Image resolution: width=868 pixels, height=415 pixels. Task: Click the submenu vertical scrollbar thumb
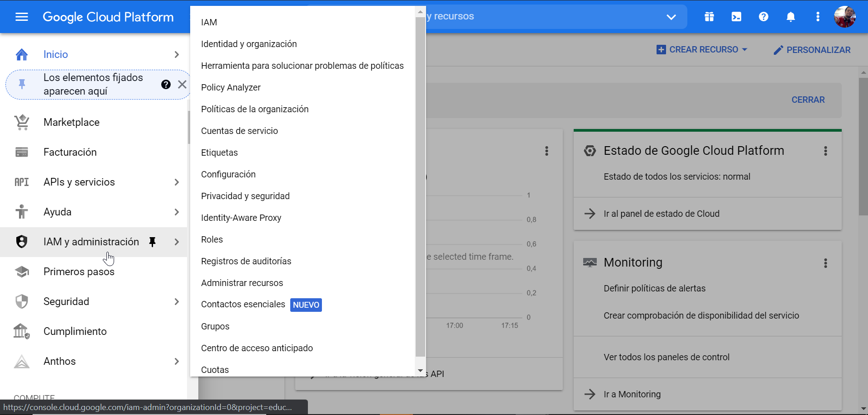pyautogui.click(x=420, y=186)
